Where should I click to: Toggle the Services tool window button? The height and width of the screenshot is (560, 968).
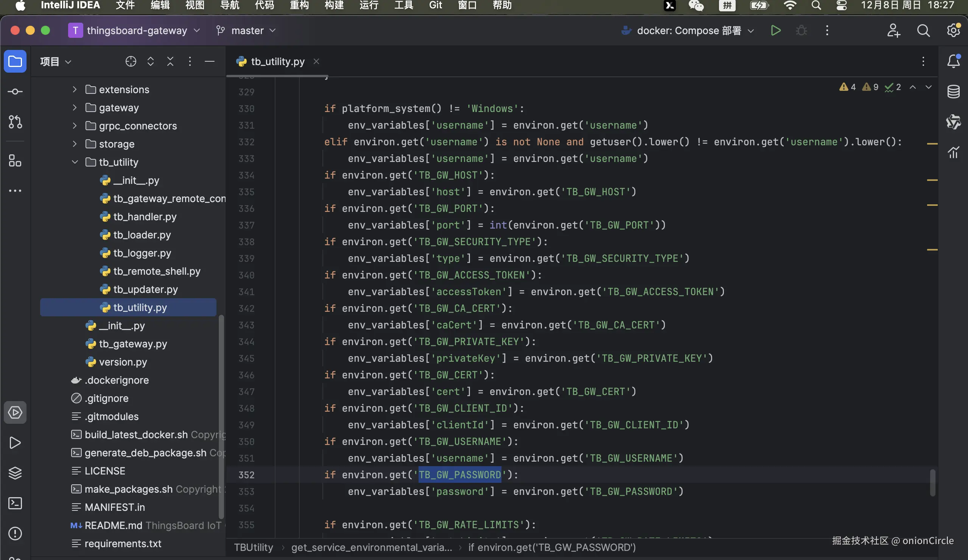(x=15, y=413)
